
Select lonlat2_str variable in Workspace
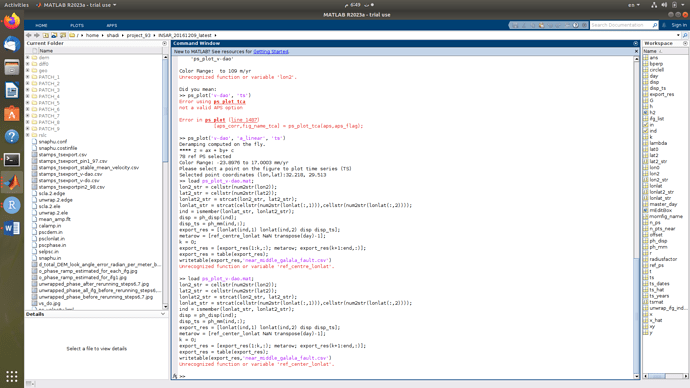pyautogui.click(x=661, y=192)
